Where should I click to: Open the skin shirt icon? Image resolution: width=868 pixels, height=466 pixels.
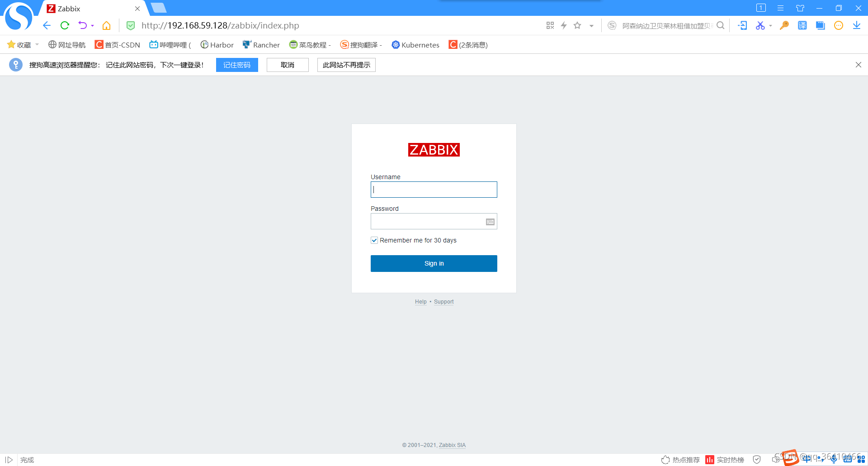(x=800, y=8)
